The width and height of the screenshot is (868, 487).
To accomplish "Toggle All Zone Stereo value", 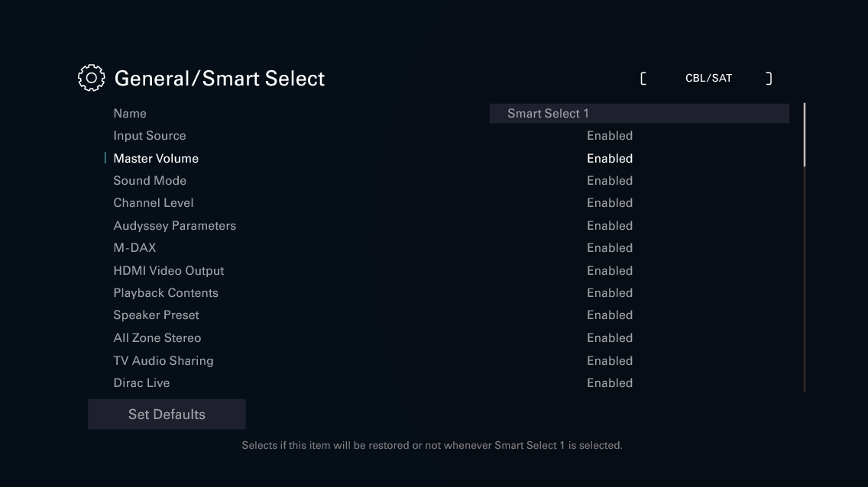I will 610,337.
